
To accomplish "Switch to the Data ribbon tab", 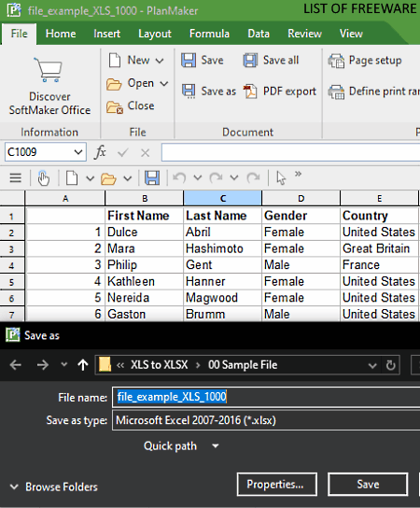I will pyautogui.click(x=259, y=34).
